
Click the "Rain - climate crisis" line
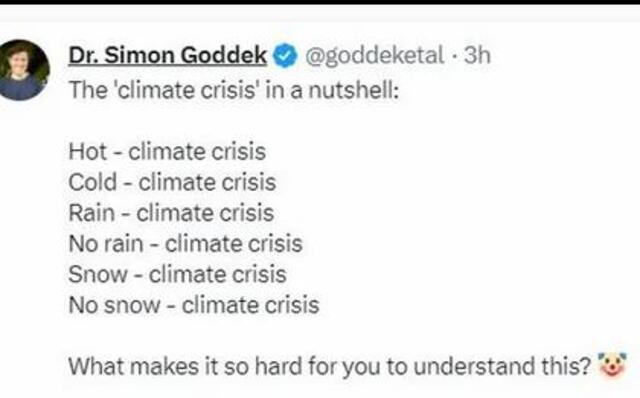click(171, 213)
